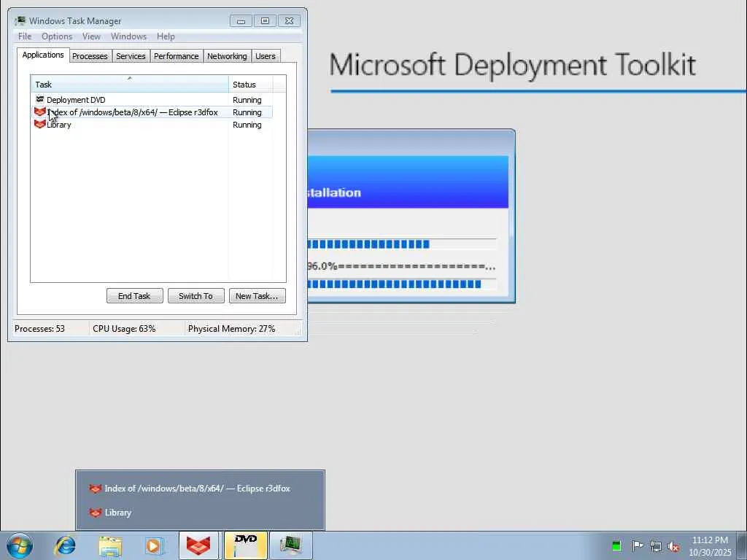Sort by the Status column header
This screenshot has width=747, height=560.
(x=251, y=85)
